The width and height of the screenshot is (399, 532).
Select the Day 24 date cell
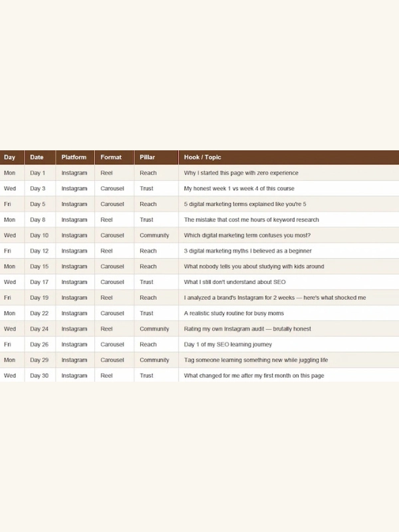coord(40,329)
